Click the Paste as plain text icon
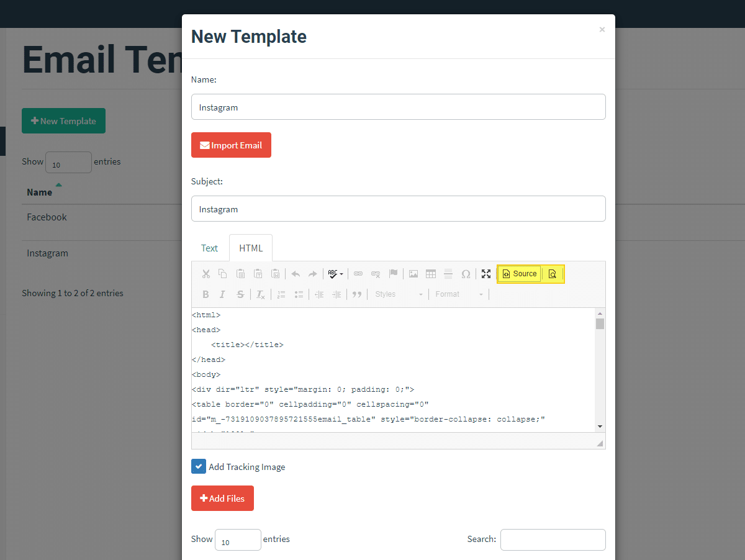Screen dimensions: 745x560 click(x=258, y=274)
